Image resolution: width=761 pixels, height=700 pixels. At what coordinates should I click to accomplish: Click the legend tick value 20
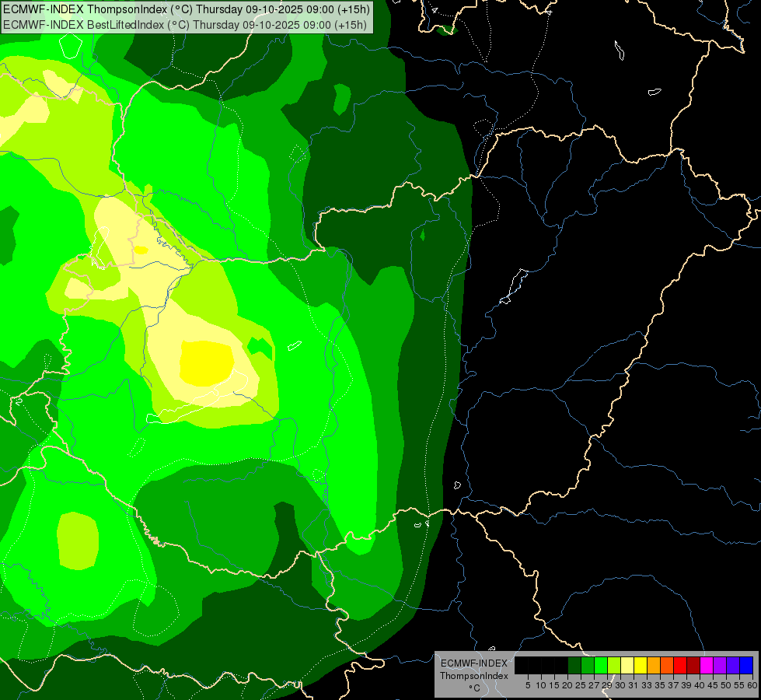point(567,685)
